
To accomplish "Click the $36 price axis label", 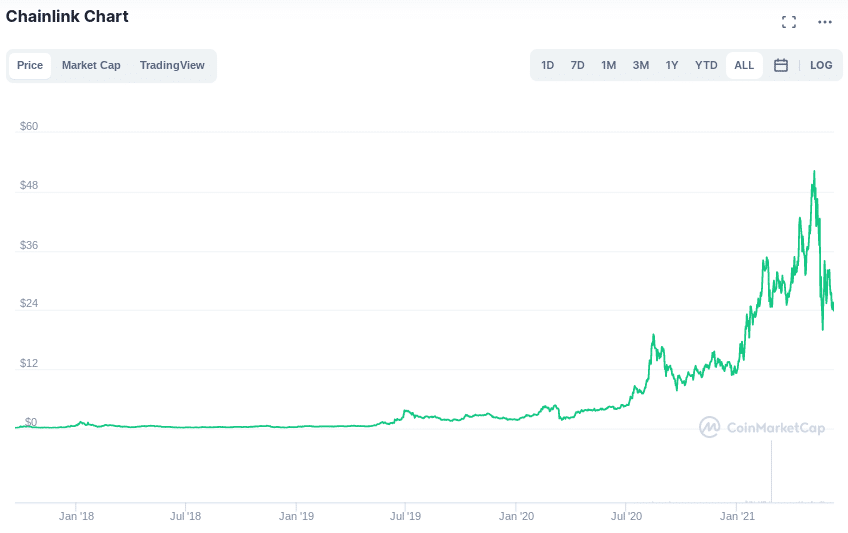I will pyautogui.click(x=29, y=245).
